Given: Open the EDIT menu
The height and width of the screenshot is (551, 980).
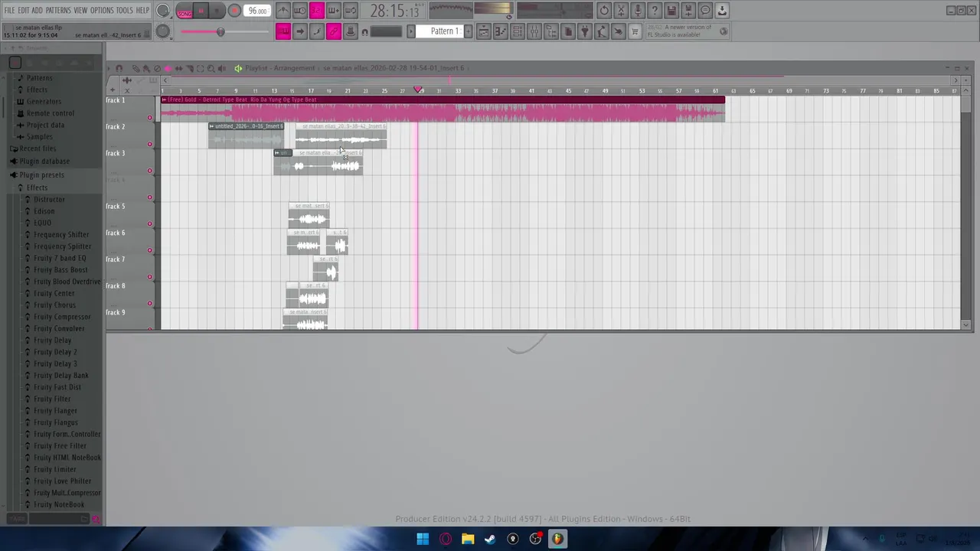Looking at the screenshot, I should (x=24, y=10).
